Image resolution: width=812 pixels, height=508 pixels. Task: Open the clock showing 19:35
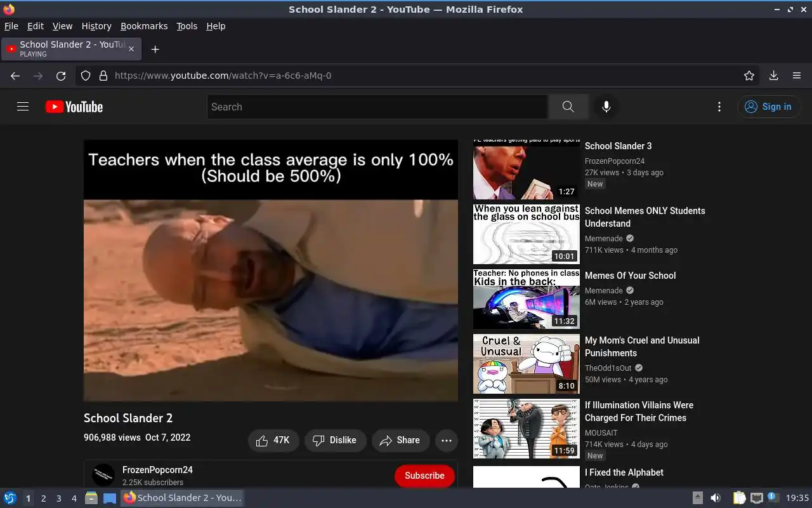pyautogui.click(x=797, y=498)
